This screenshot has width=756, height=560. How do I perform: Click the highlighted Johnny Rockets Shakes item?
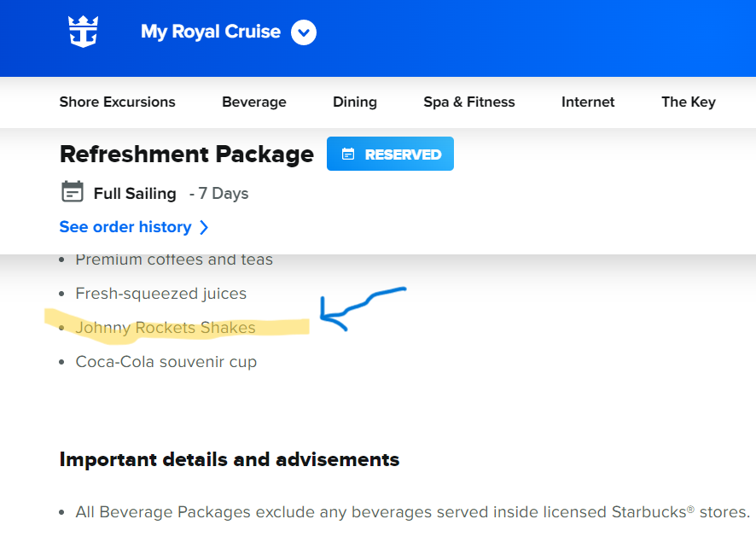(x=166, y=328)
